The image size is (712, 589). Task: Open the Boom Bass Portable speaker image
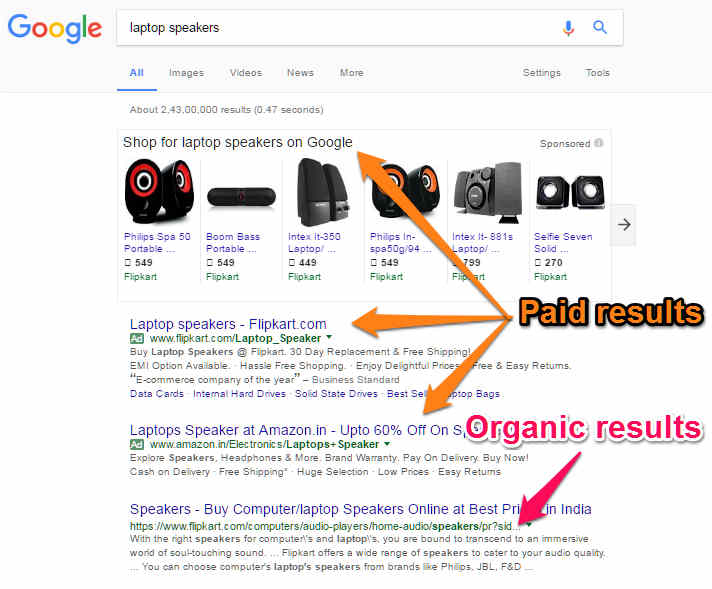tap(241, 197)
